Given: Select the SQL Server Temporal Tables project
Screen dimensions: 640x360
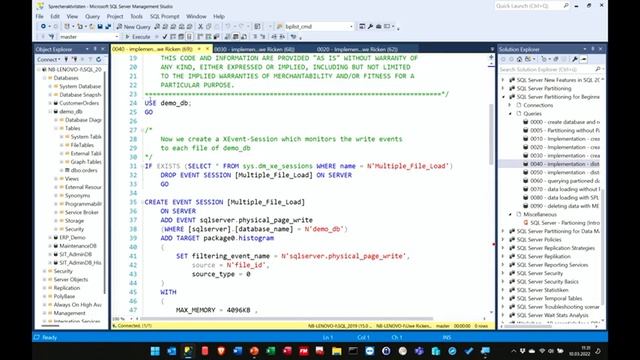Looking at the screenshot, I should 549,298.
